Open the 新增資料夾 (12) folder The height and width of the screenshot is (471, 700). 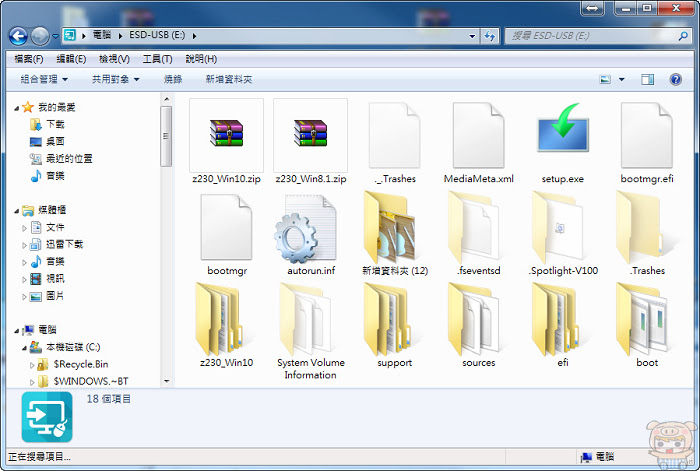click(x=391, y=228)
